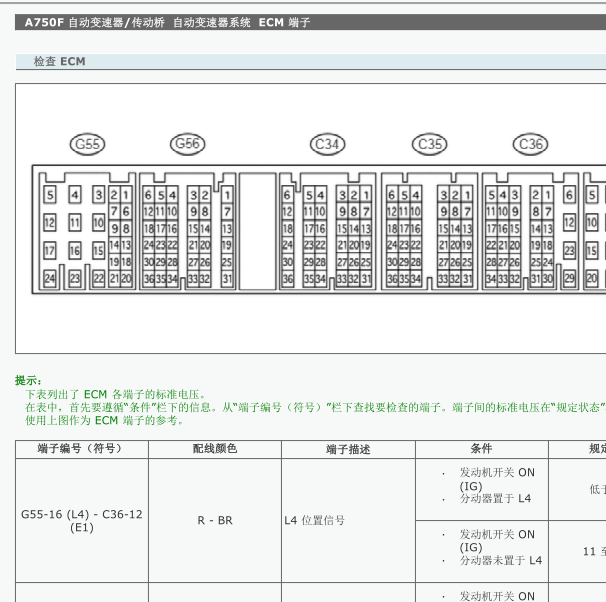Image resolution: width=606 pixels, height=602 pixels.
Task: Click pin 1 in the G56 connector
Action: click(x=227, y=195)
